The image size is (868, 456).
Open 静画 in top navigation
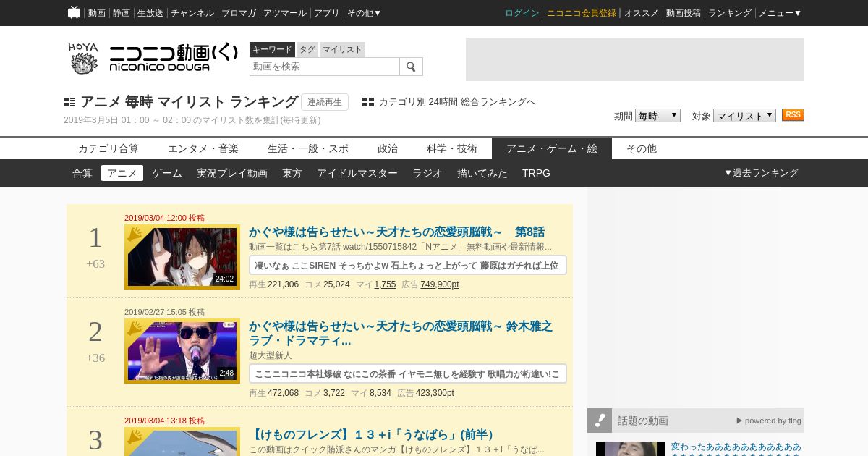point(122,13)
